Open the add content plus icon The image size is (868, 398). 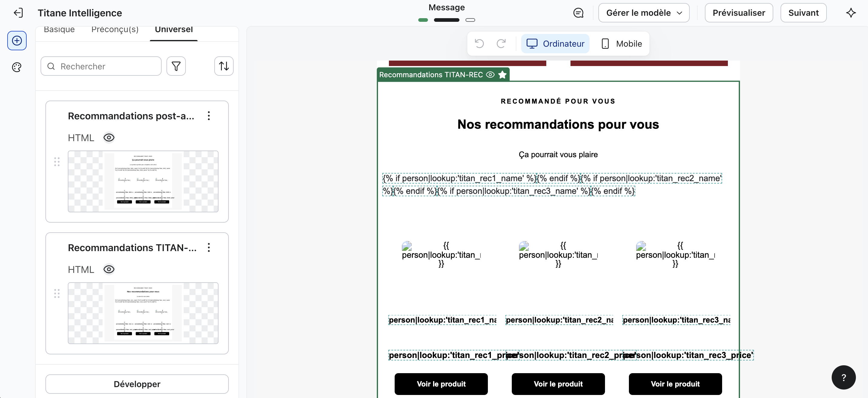point(17,41)
